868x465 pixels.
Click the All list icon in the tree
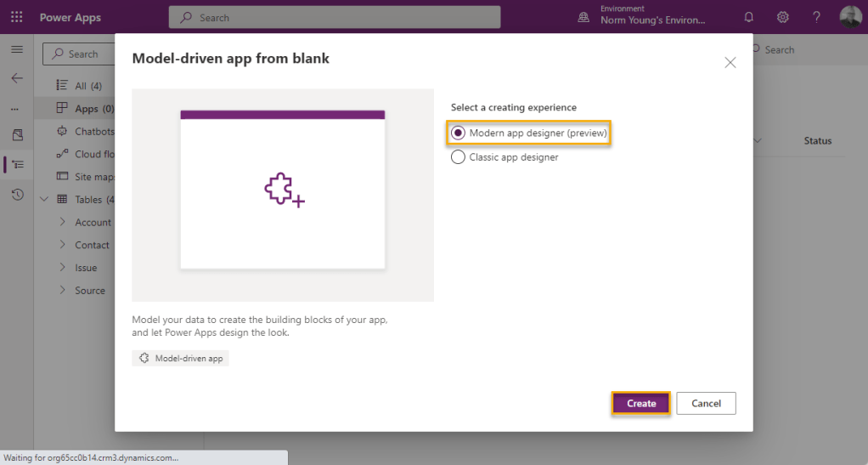[x=62, y=85]
